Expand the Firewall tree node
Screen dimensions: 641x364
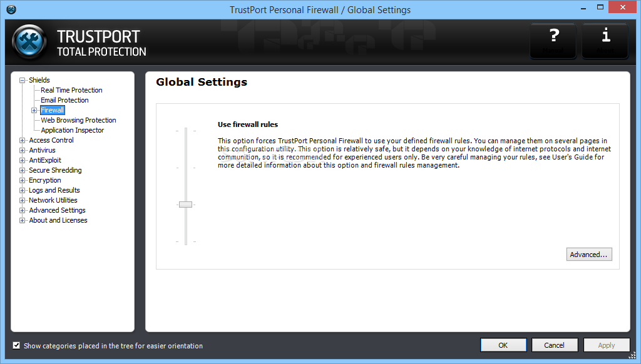[34, 110]
